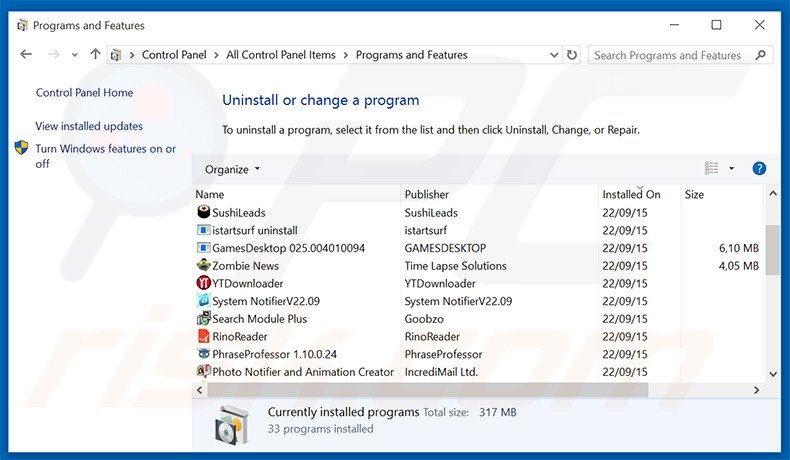The image size is (790, 460).
Task: Click the scroll down arrow of the list
Action: click(773, 373)
